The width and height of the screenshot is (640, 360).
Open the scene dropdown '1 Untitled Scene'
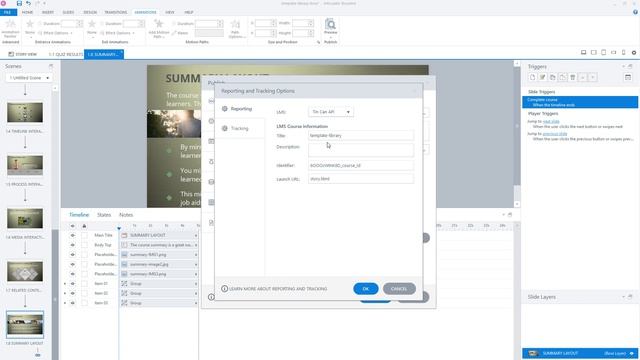(x=29, y=78)
